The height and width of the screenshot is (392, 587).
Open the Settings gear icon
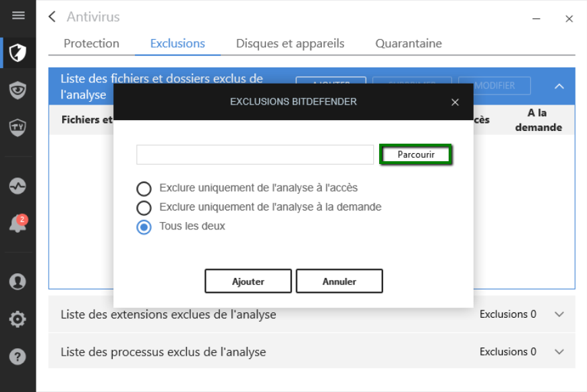pyautogui.click(x=18, y=318)
